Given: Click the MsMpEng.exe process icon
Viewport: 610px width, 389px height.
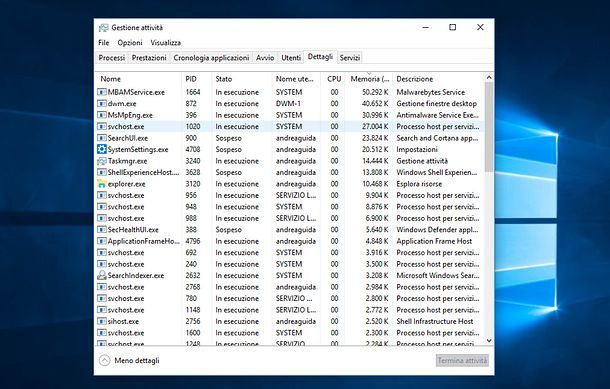Looking at the screenshot, I should coord(102,115).
